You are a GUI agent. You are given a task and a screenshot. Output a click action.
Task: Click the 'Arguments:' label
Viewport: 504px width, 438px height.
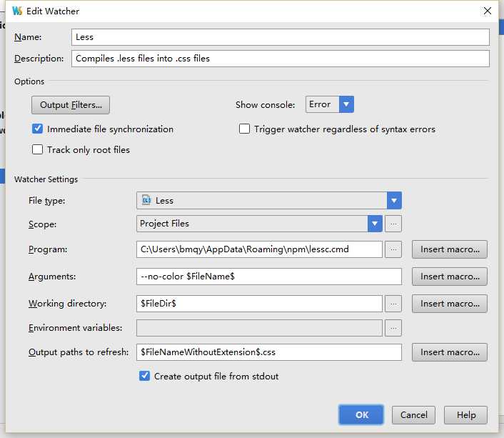52,277
